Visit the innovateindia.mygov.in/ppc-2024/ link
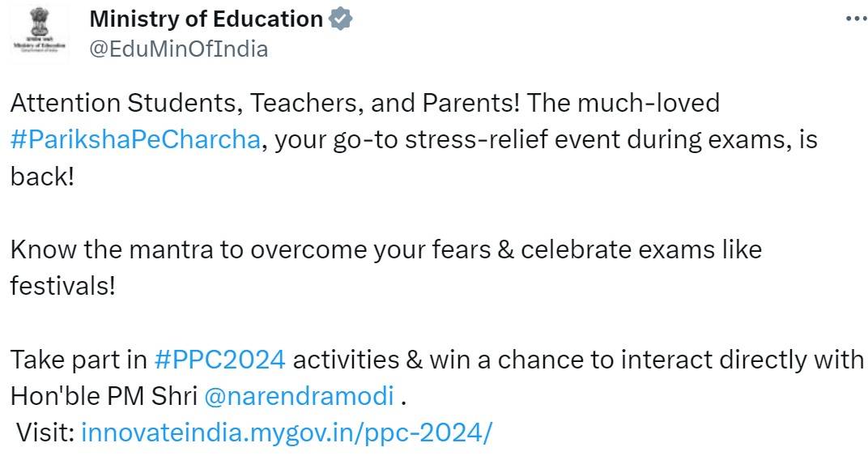This screenshot has height=460, width=868. coord(286,432)
